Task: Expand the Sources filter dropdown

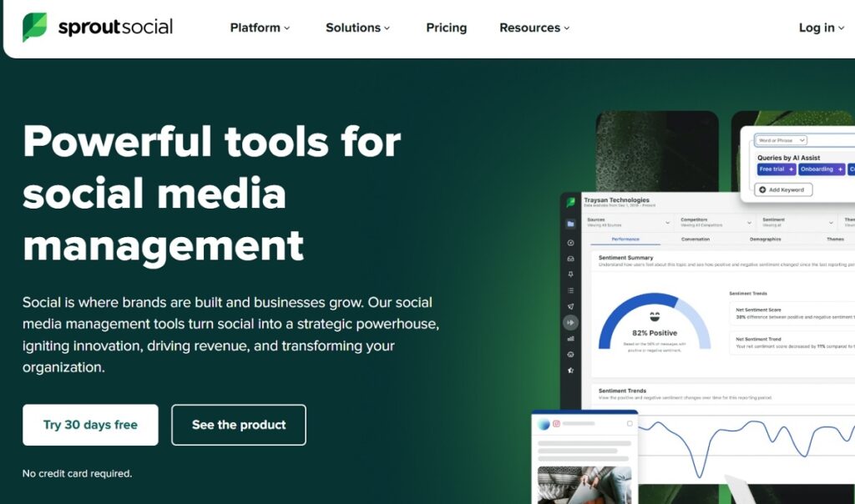Action: click(x=628, y=222)
